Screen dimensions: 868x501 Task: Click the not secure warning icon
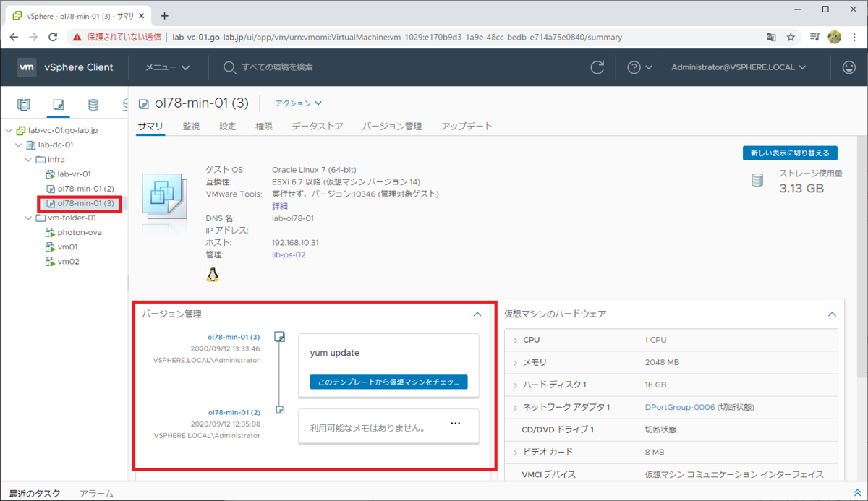tap(77, 37)
